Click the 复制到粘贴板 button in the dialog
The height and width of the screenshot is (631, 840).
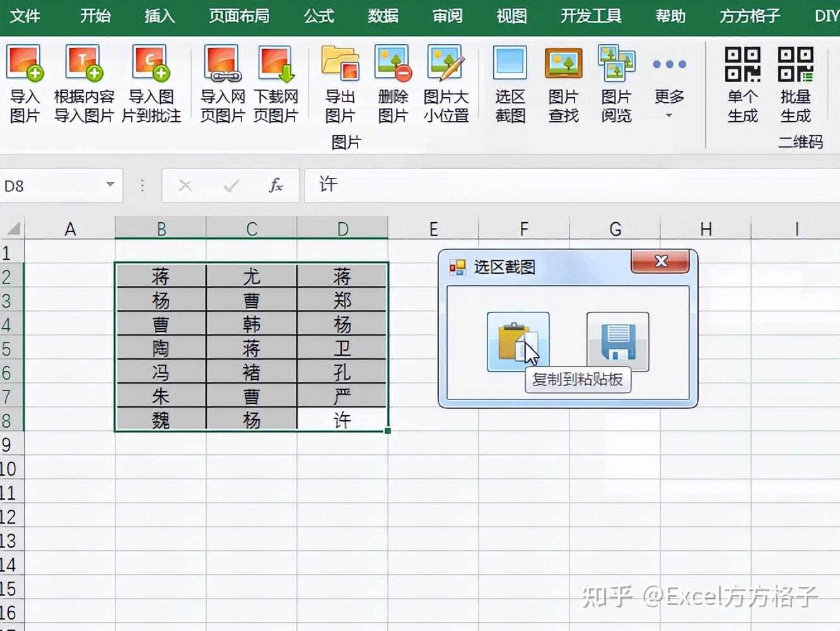[x=517, y=341]
